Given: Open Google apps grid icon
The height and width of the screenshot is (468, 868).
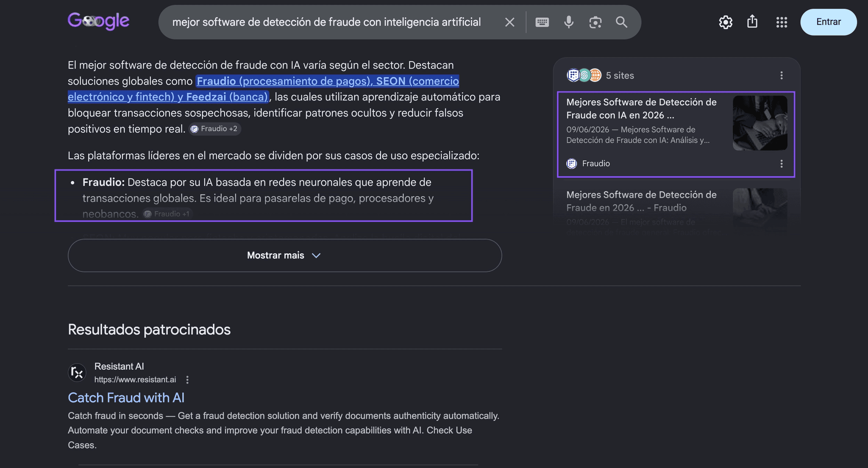Looking at the screenshot, I should pyautogui.click(x=782, y=22).
